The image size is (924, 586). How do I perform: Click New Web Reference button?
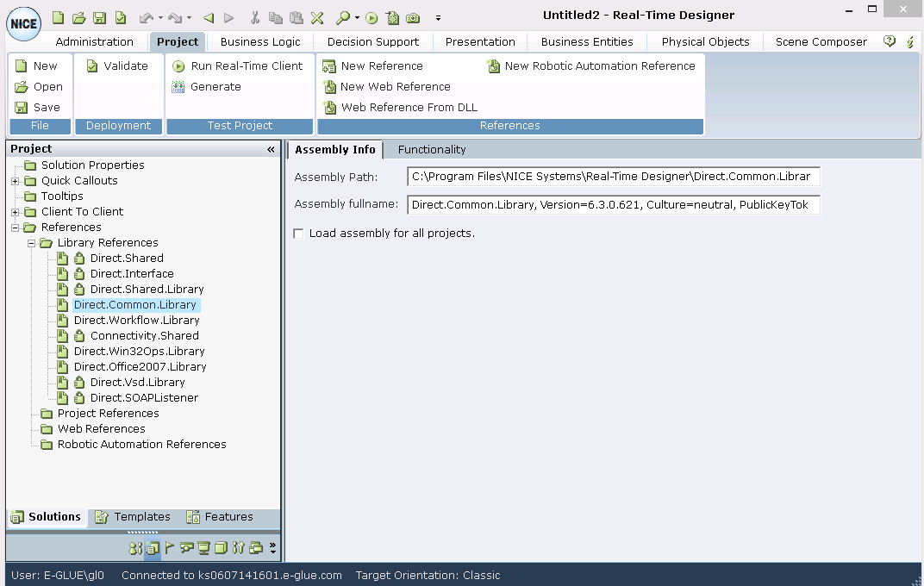click(x=386, y=87)
